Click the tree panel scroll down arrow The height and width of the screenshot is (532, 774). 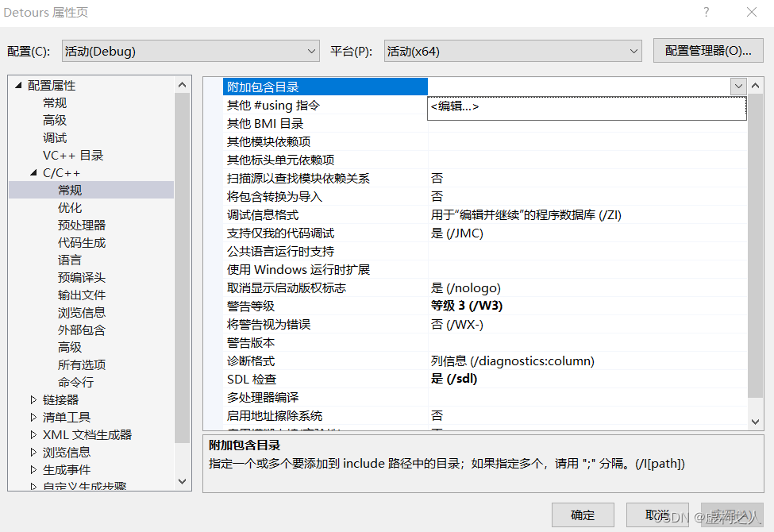click(182, 481)
